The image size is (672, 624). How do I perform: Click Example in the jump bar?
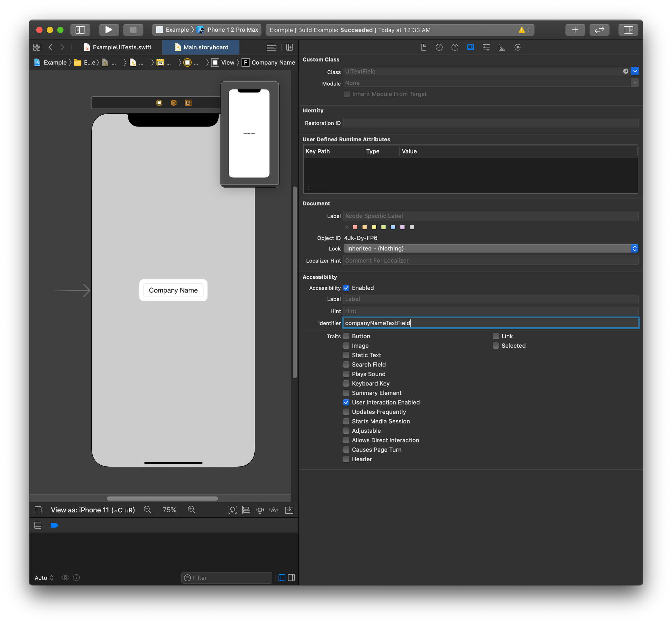[x=50, y=63]
